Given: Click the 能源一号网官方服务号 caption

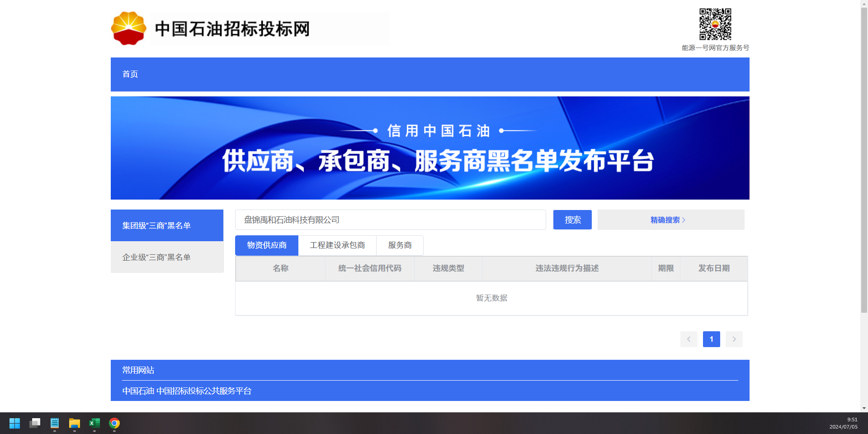Looking at the screenshot, I should (715, 48).
